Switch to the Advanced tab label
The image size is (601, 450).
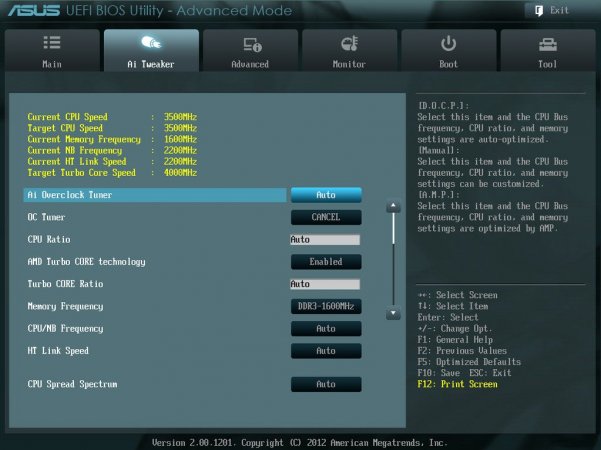click(250, 64)
